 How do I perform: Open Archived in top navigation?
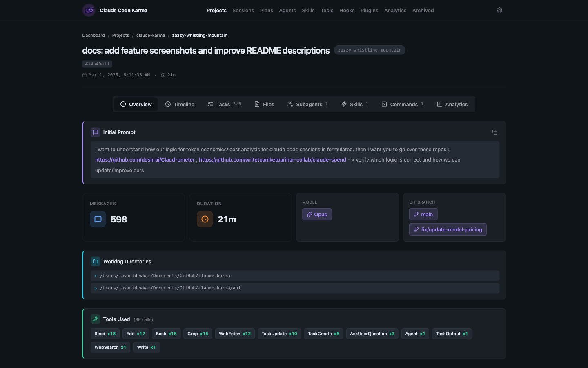[423, 10]
